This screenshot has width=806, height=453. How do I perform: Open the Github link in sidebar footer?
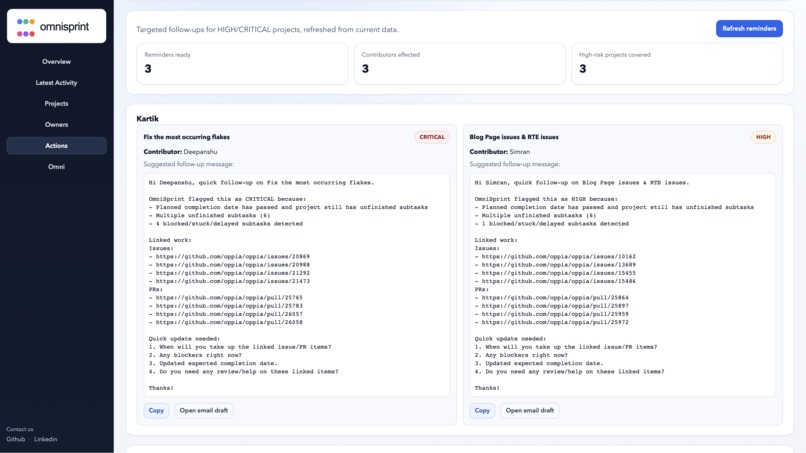(x=15, y=439)
